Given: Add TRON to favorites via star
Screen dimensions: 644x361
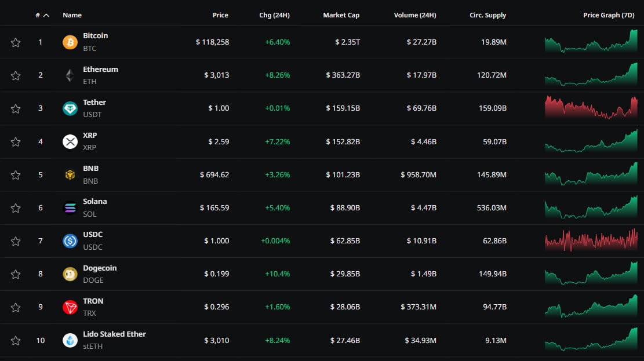Looking at the screenshot, I should tap(16, 307).
